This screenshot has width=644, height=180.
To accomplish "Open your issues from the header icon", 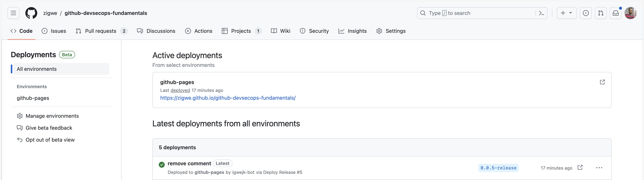I will [x=586, y=13].
